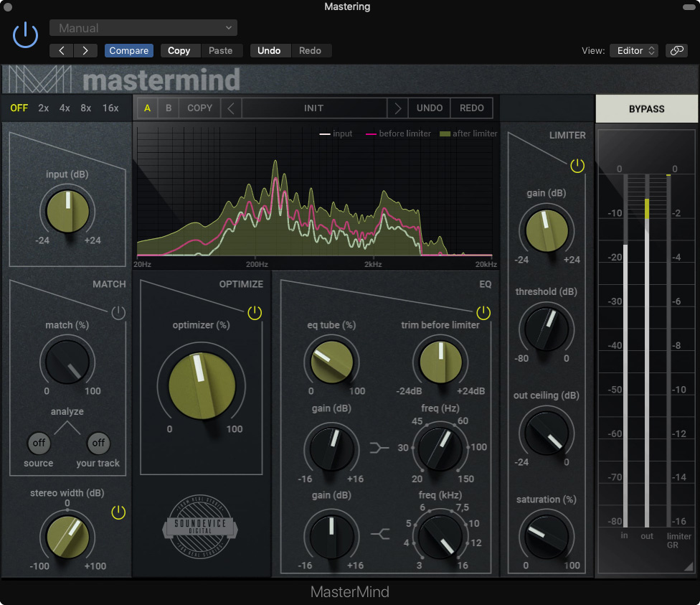This screenshot has height=605, width=700.
Task: Toggle the Limiter section power icon
Action: [577, 166]
